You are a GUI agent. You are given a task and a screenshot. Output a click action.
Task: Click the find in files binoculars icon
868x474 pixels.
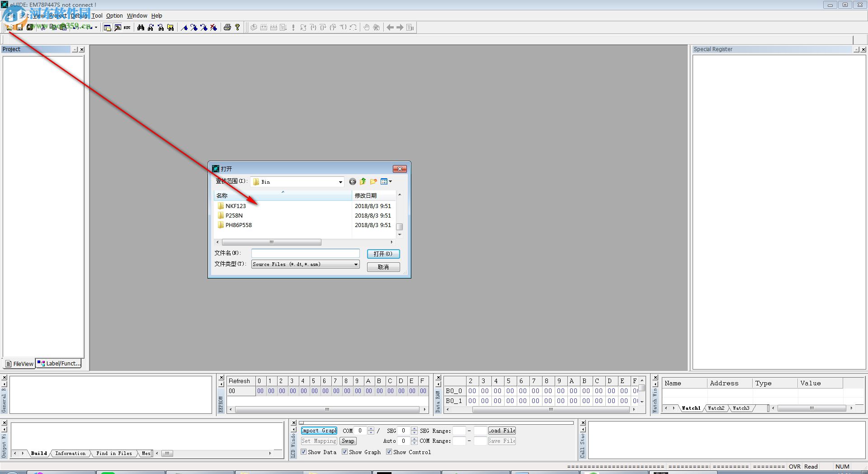170,28
